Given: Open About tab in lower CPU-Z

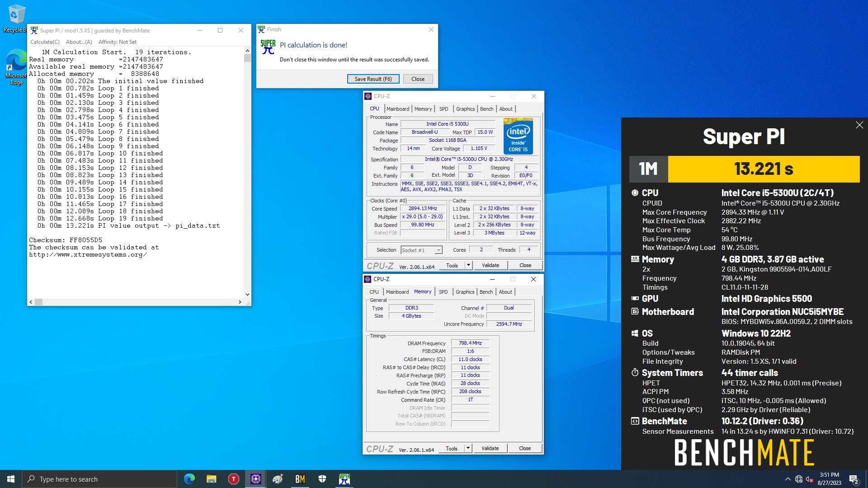Looking at the screenshot, I should point(505,292).
